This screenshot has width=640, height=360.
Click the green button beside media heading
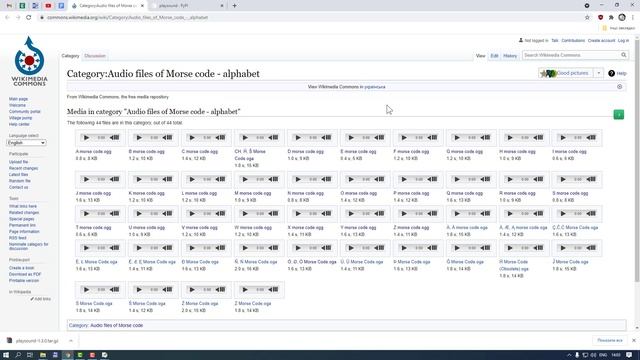click(x=619, y=115)
